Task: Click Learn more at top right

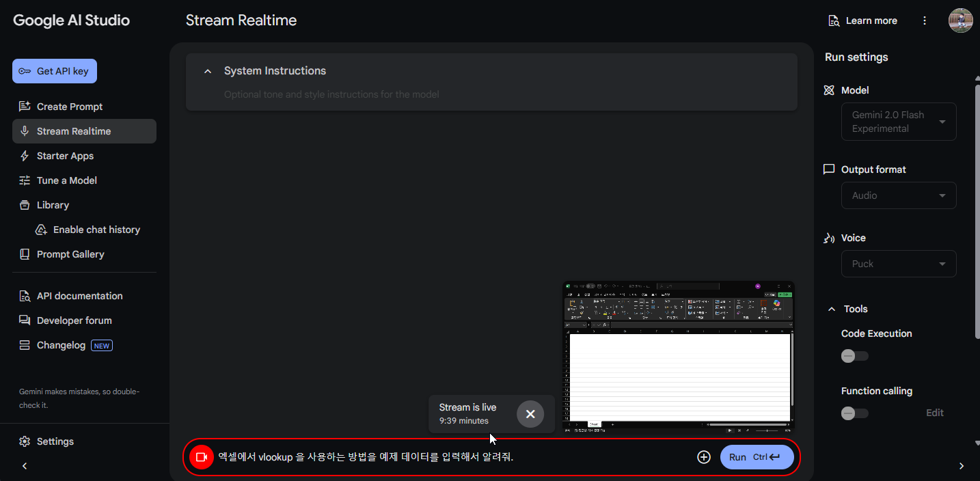Action: coord(862,20)
